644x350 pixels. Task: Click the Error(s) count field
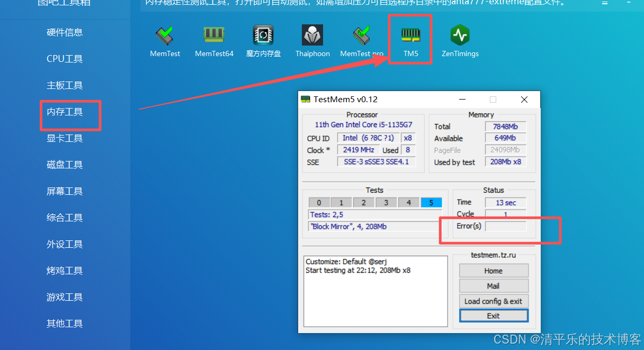506,226
